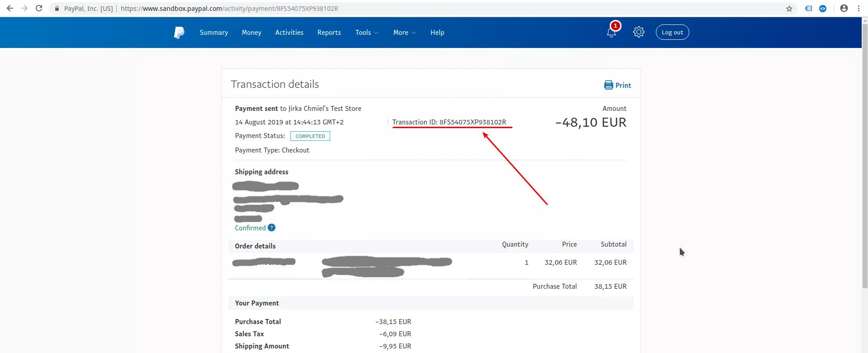Go to the Money page
The width and height of the screenshot is (868, 353).
pos(251,33)
